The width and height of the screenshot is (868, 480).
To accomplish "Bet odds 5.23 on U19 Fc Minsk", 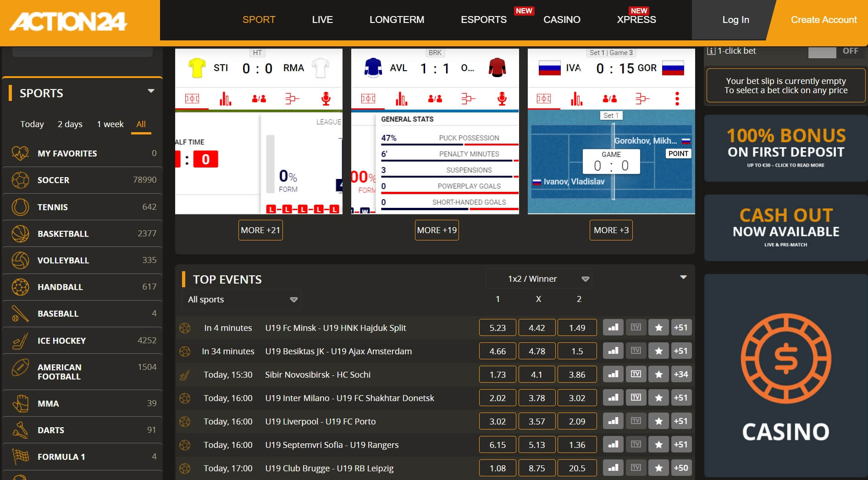I will 498,328.
